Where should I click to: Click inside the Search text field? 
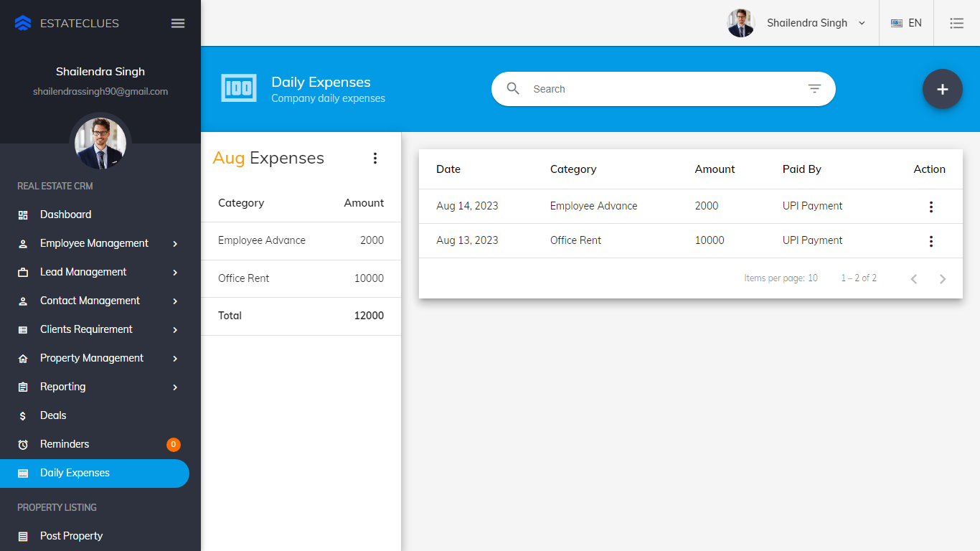coord(660,89)
